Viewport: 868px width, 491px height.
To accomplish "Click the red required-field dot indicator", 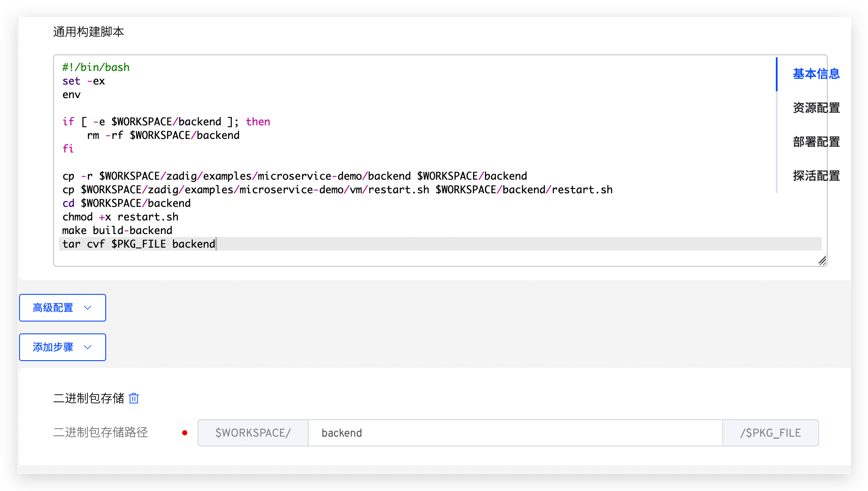I will tap(185, 433).
